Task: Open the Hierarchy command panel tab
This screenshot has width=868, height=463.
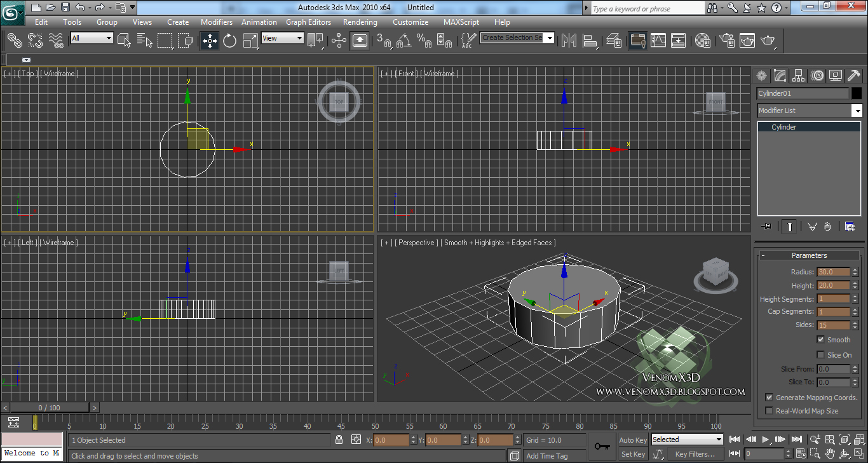Action: coord(799,76)
